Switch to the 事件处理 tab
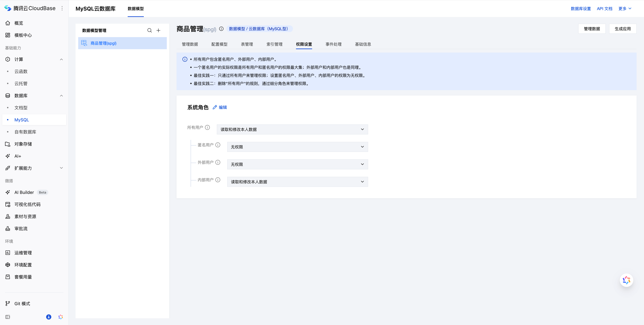The image size is (644, 325). coord(333,44)
